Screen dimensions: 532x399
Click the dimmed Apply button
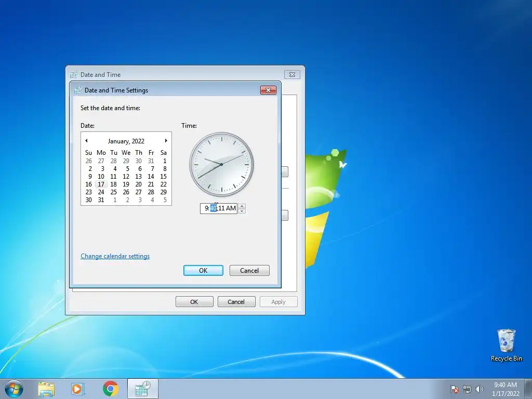pyautogui.click(x=278, y=302)
